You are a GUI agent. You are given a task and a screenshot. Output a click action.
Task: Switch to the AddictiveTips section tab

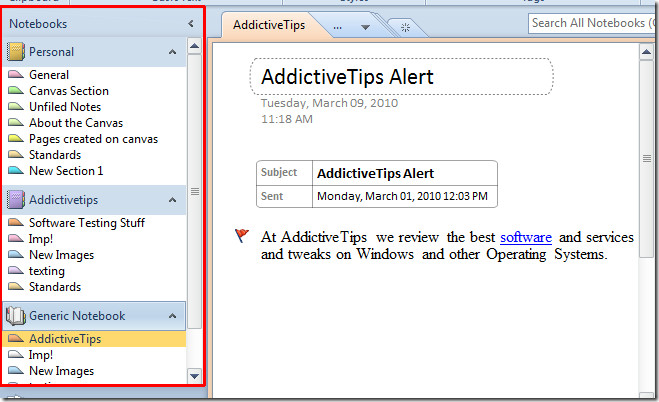(269, 25)
